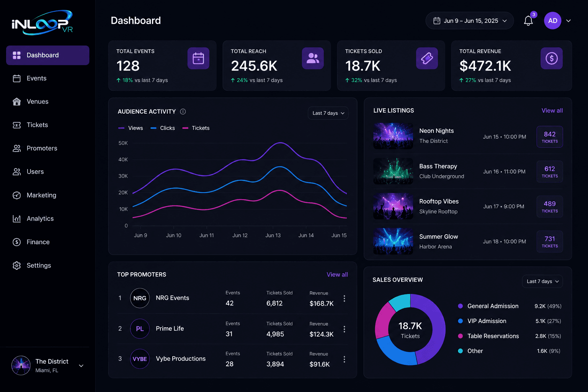This screenshot has width=588, height=392.
Task: Open more options for Prime Life row
Action: (345, 329)
